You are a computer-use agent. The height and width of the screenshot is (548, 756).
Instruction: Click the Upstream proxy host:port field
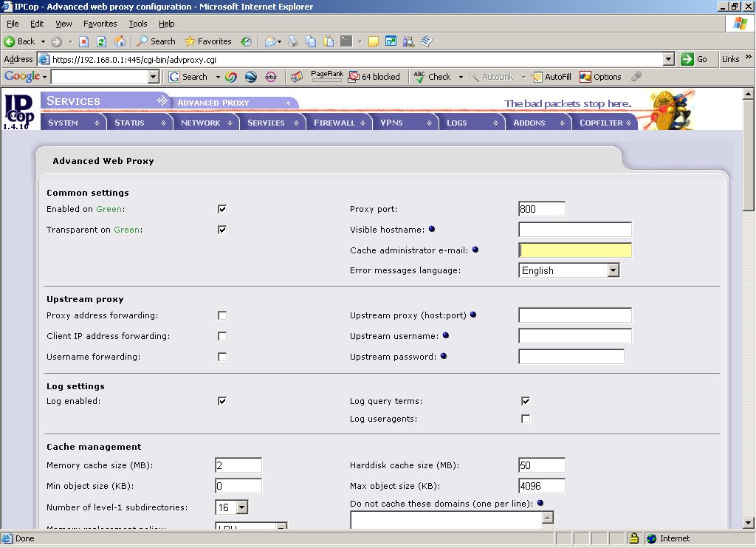[575, 315]
